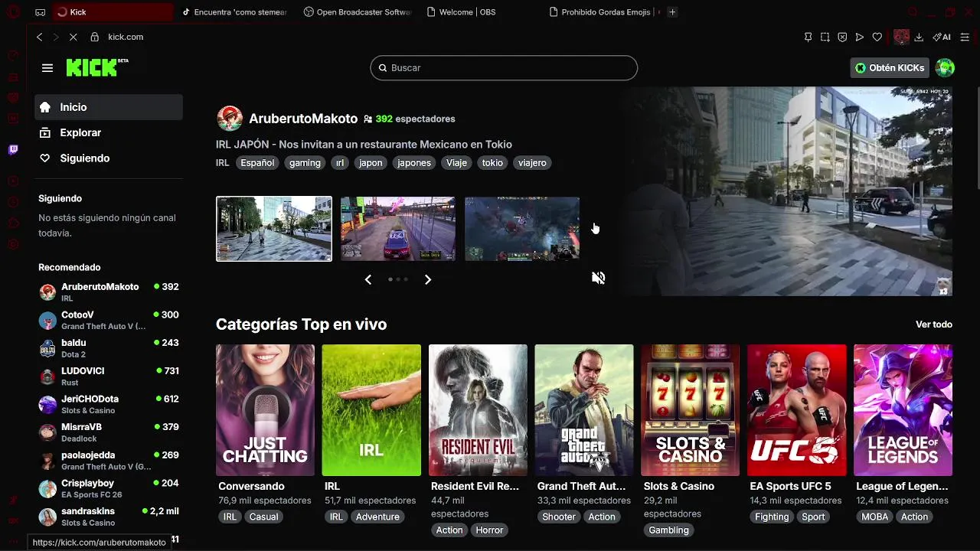The height and width of the screenshot is (551, 980).
Task: Stop loading the kick.com page
Action: [73, 37]
